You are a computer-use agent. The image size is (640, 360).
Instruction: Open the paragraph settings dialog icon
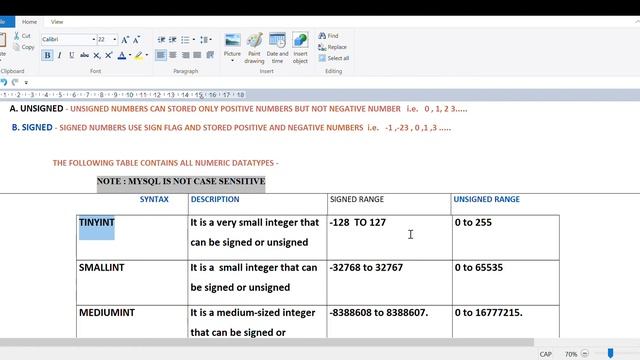click(x=210, y=55)
